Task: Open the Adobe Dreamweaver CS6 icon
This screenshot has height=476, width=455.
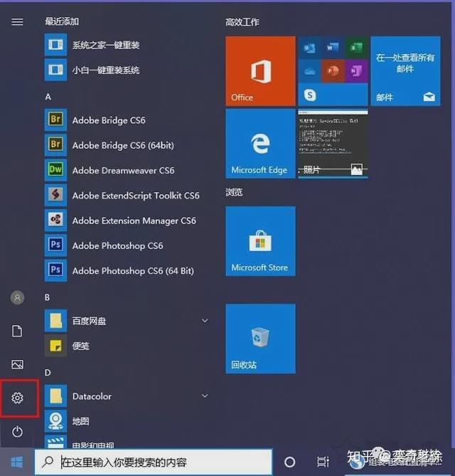Action: [55, 170]
